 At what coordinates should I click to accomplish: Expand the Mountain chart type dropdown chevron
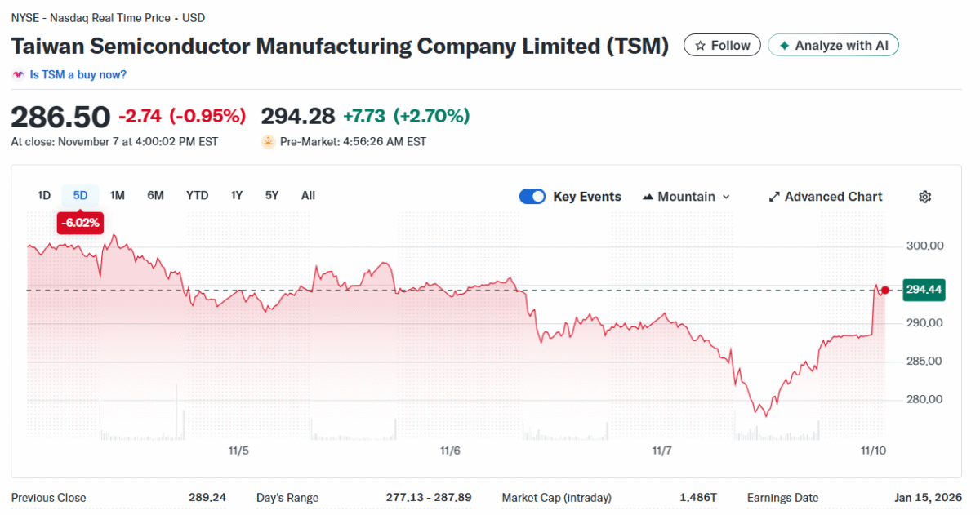point(727,197)
